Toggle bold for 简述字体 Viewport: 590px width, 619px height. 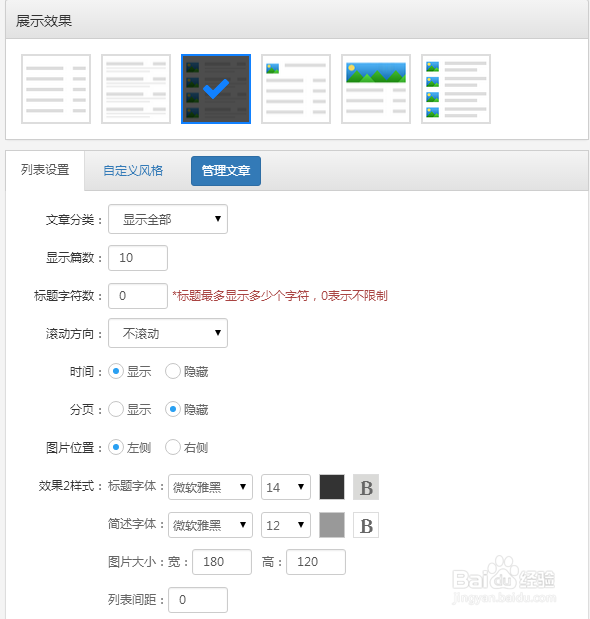(366, 525)
